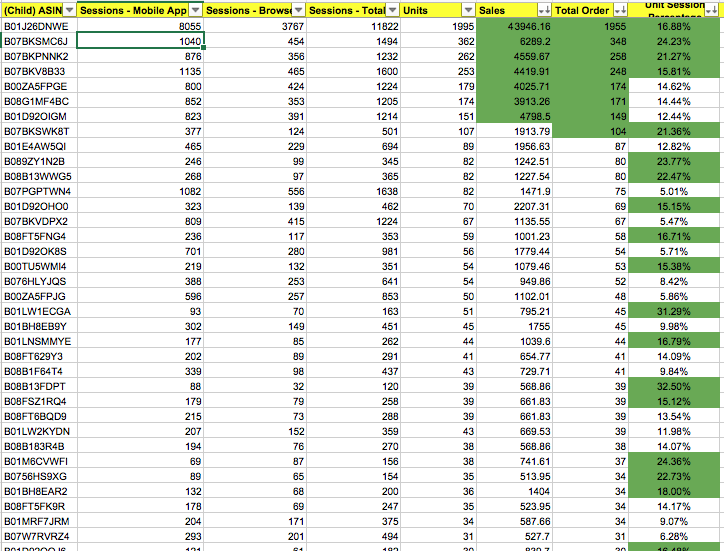Select the Sessions - Mobile App header cell
The image size is (724, 551).
(140, 10)
